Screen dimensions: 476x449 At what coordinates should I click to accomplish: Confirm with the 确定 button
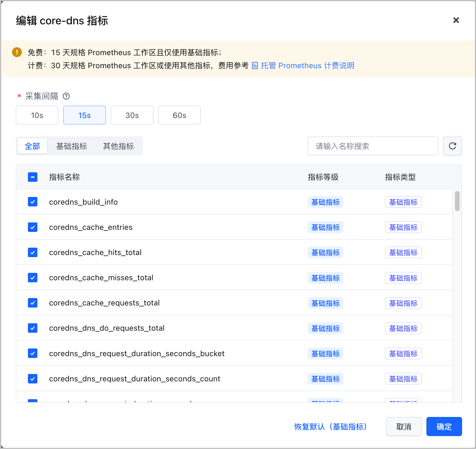click(x=444, y=426)
